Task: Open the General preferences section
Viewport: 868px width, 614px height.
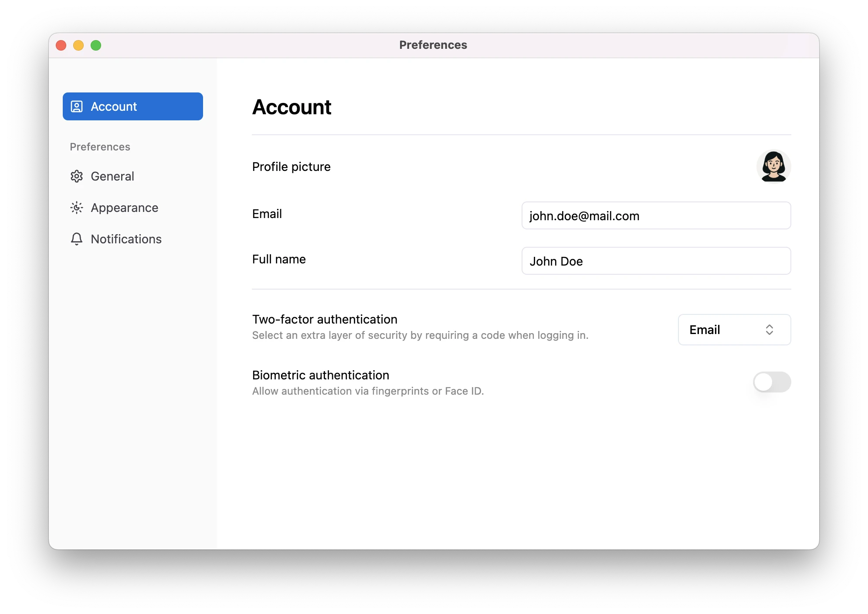Action: 112,176
